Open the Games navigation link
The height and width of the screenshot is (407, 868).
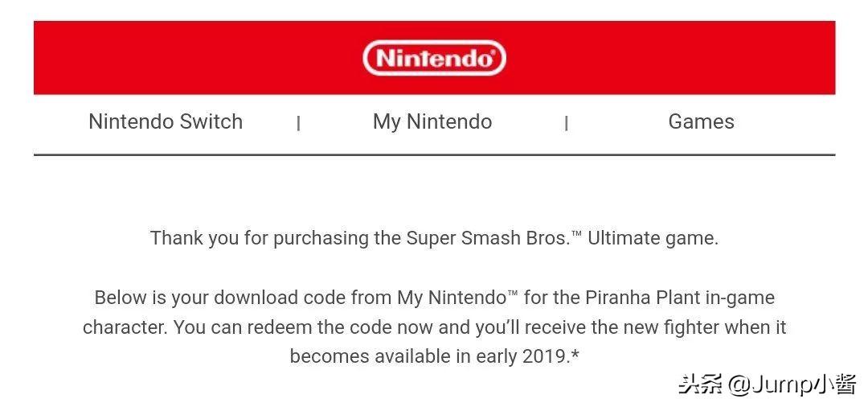[x=702, y=121]
